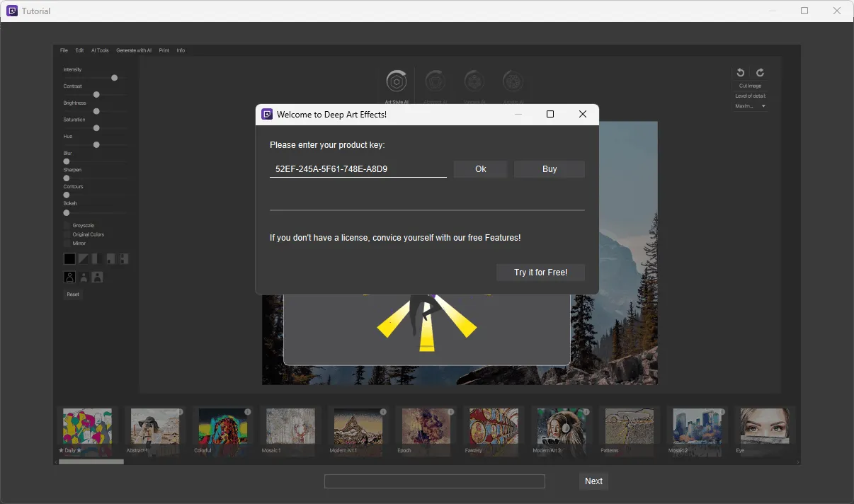Image resolution: width=854 pixels, height=504 pixels.
Task: Enable the Greyscale checkbox
Action: click(67, 226)
